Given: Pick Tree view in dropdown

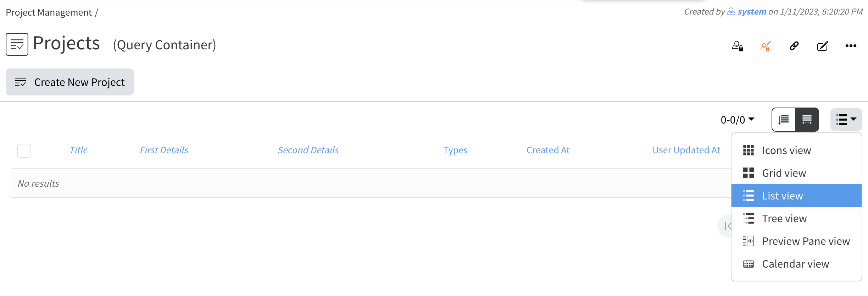Looking at the screenshot, I should [784, 219].
